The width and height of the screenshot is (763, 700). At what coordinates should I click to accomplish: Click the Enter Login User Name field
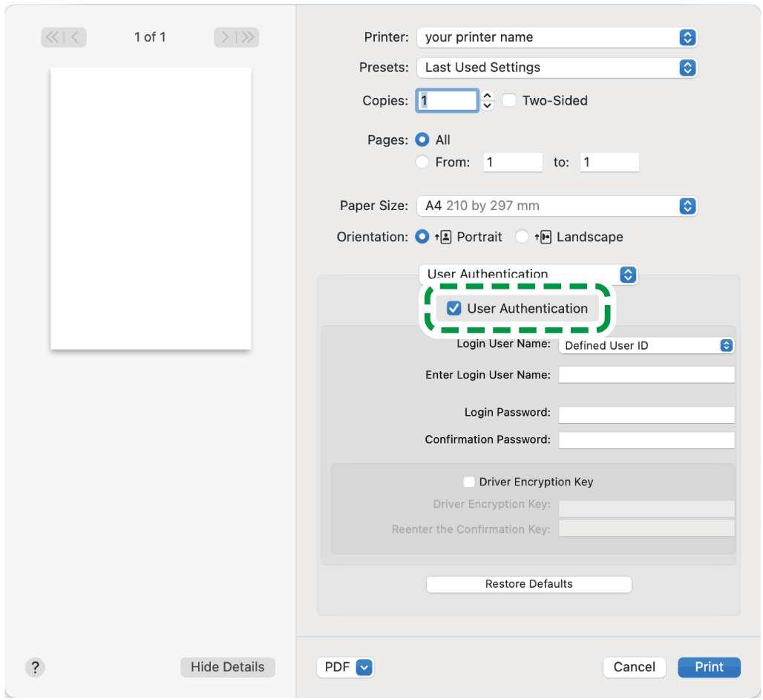646,375
